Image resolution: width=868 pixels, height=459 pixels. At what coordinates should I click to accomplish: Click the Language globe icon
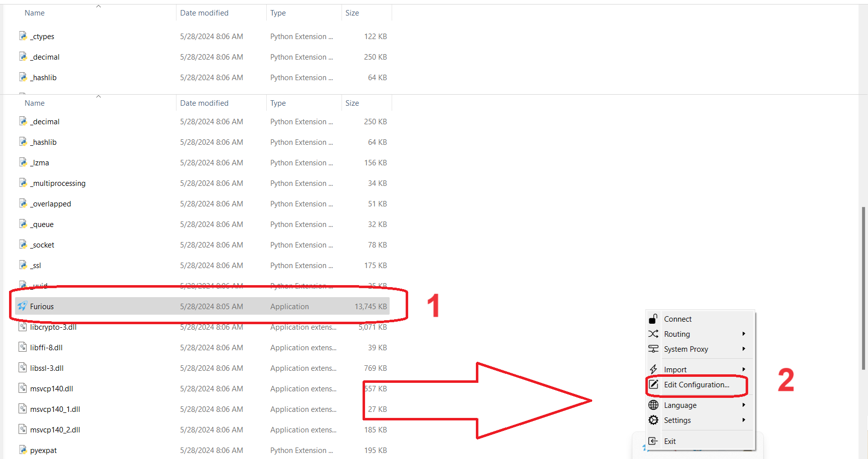tap(653, 405)
